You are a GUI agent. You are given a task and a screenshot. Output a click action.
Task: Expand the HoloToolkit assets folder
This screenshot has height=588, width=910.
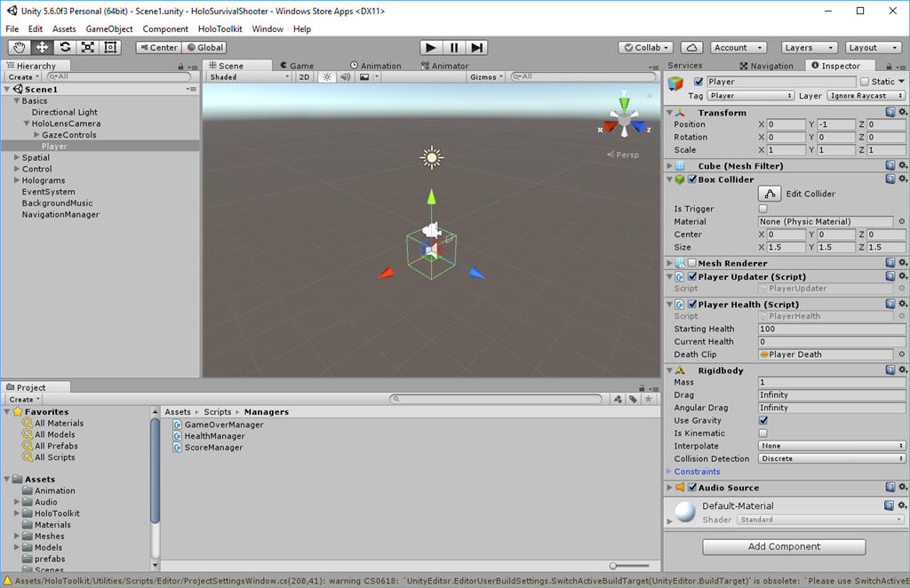[x=17, y=513]
